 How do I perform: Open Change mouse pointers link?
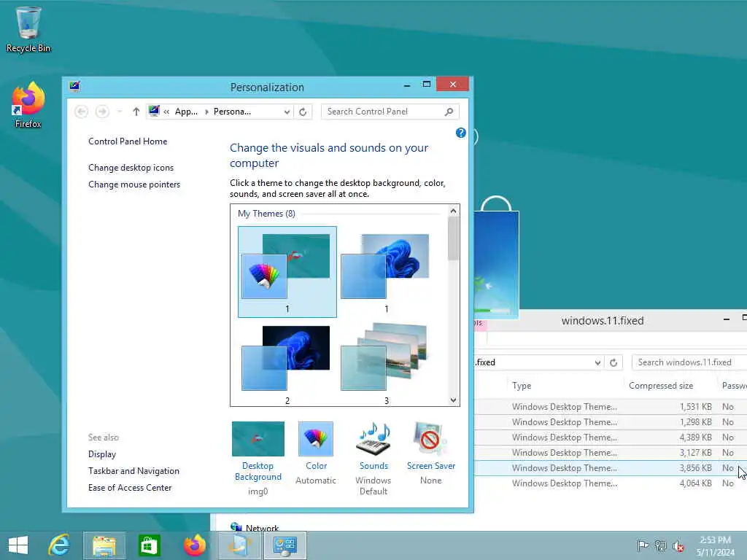(x=134, y=184)
